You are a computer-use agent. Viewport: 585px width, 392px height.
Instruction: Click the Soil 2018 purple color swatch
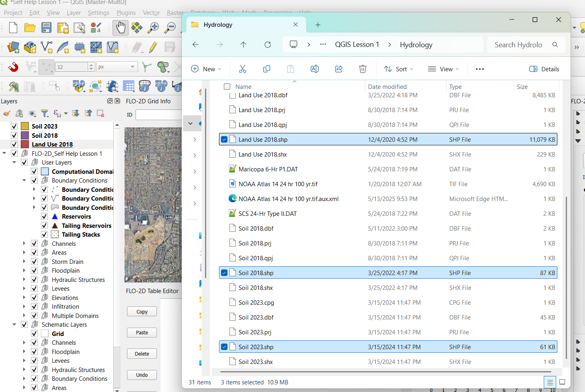point(25,136)
